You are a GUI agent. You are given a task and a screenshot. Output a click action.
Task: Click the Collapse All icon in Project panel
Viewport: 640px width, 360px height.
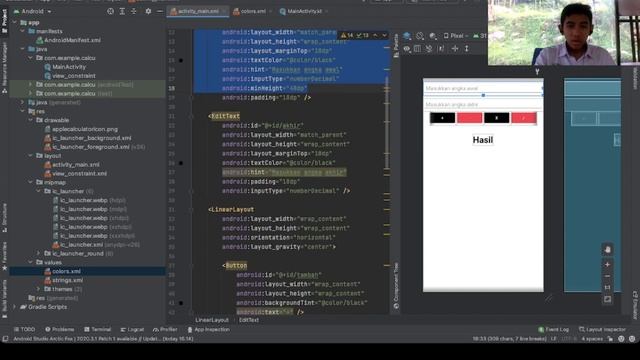click(133, 11)
